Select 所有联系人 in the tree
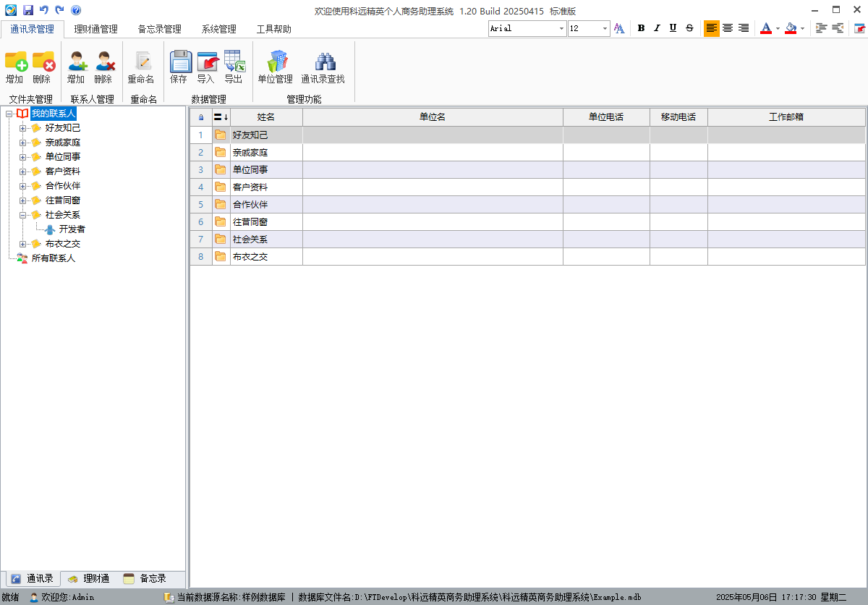 tap(53, 258)
